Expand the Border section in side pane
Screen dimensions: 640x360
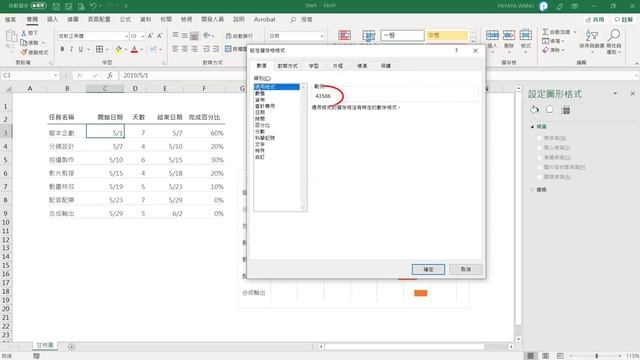(x=532, y=189)
